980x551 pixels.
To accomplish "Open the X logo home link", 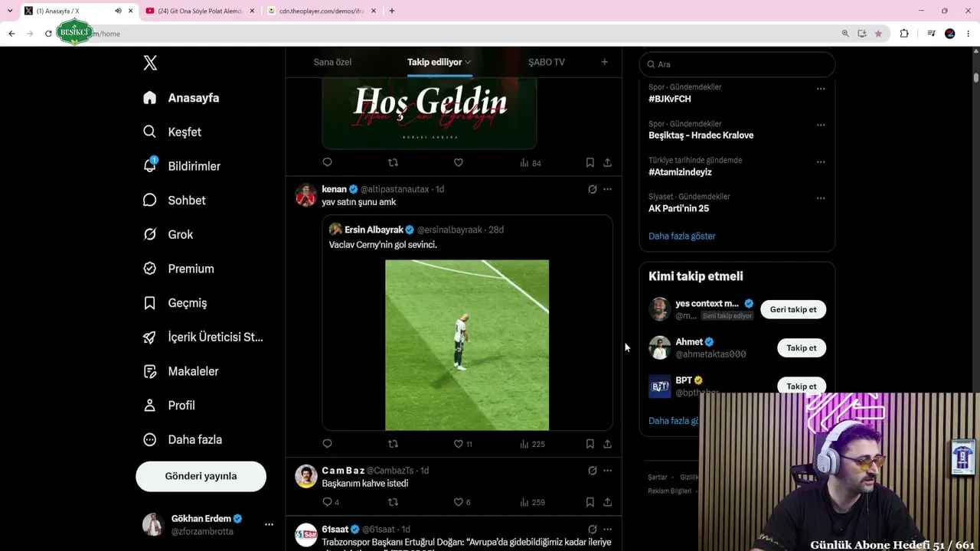I will click(150, 63).
